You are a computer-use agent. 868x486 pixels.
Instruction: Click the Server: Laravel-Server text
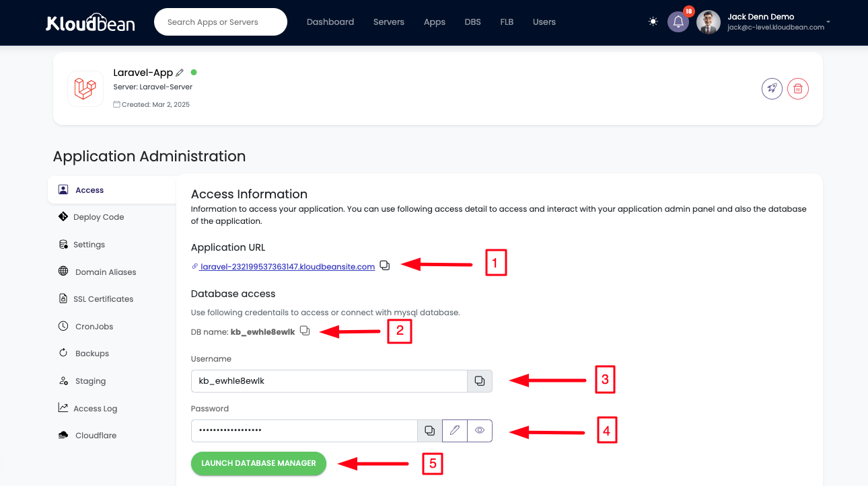click(153, 87)
